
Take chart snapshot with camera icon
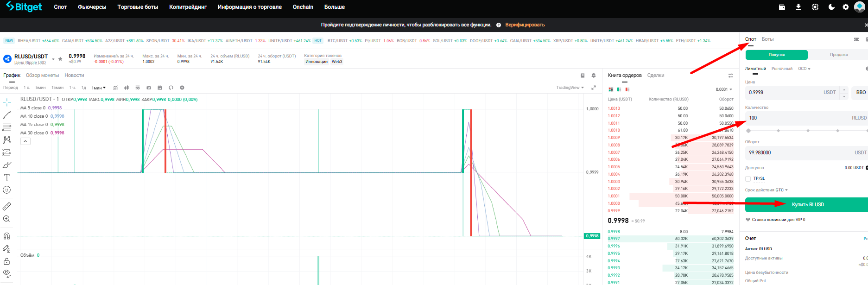coord(149,88)
